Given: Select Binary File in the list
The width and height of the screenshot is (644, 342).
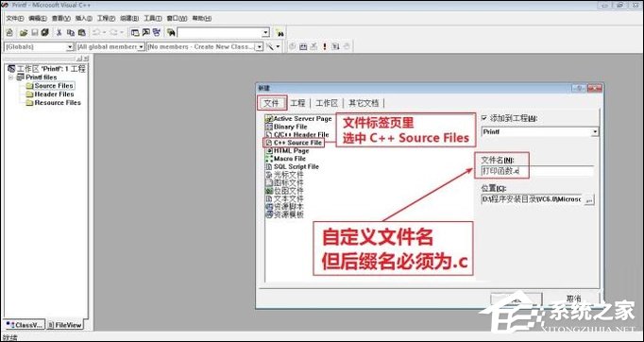Looking at the screenshot, I should 286,127.
